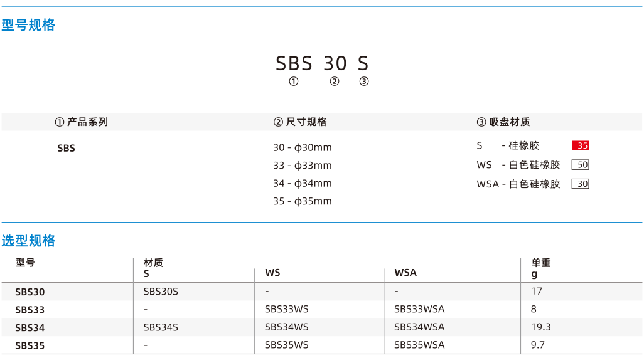Click the WSA table column header

tap(405, 273)
